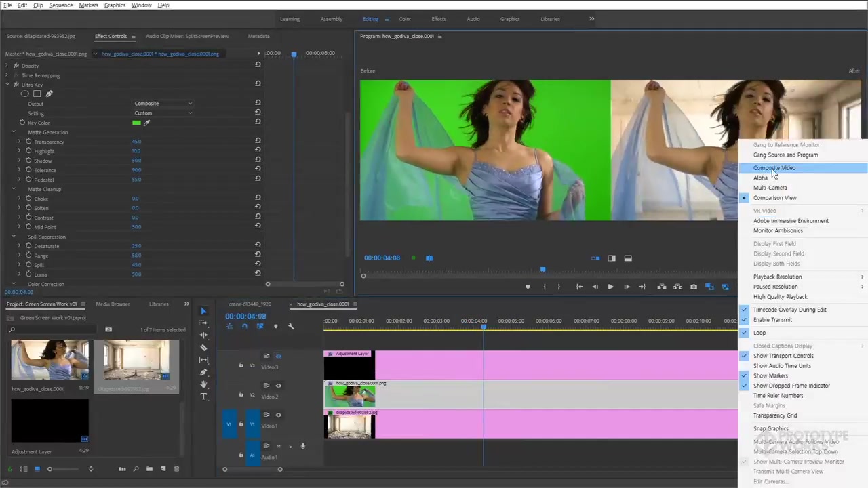The image size is (868, 488).
Task: Toggle the Loop option in the menu
Action: (x=759, y=333)
